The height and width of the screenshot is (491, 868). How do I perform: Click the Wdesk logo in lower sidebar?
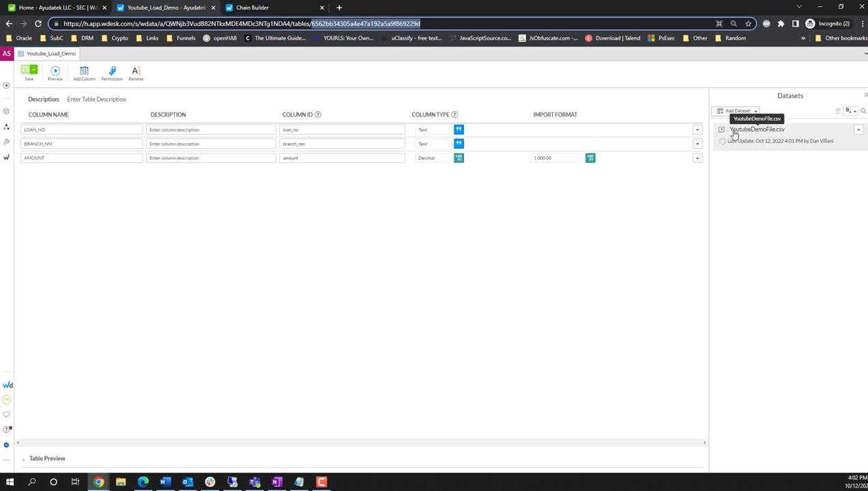click(8, 385)
